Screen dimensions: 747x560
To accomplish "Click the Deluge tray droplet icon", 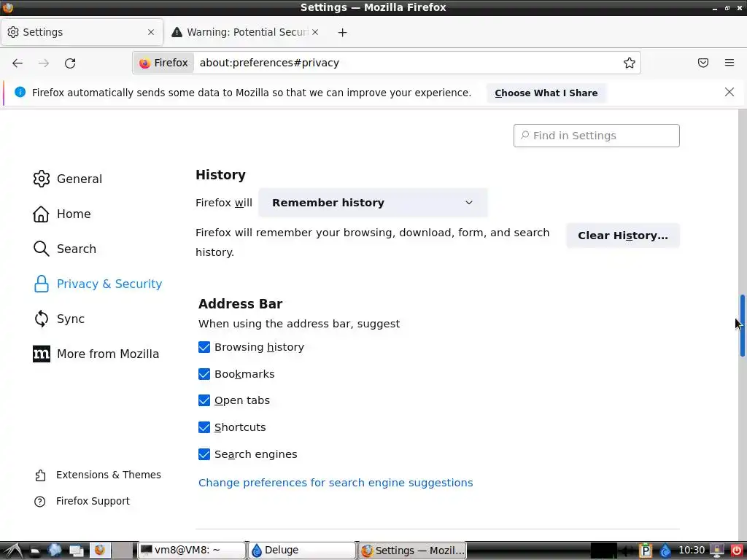I will click(665, 551).
